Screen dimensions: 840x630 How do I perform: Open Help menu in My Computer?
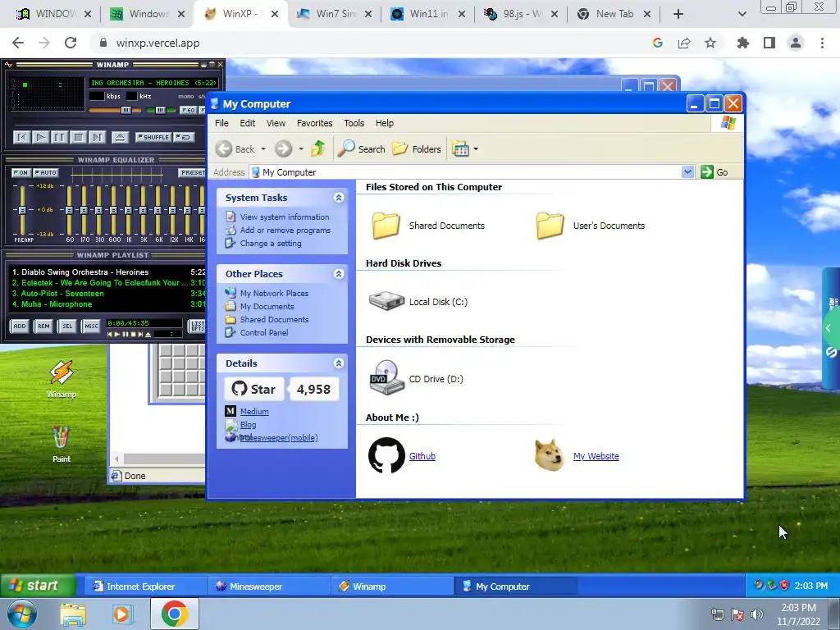385,123
